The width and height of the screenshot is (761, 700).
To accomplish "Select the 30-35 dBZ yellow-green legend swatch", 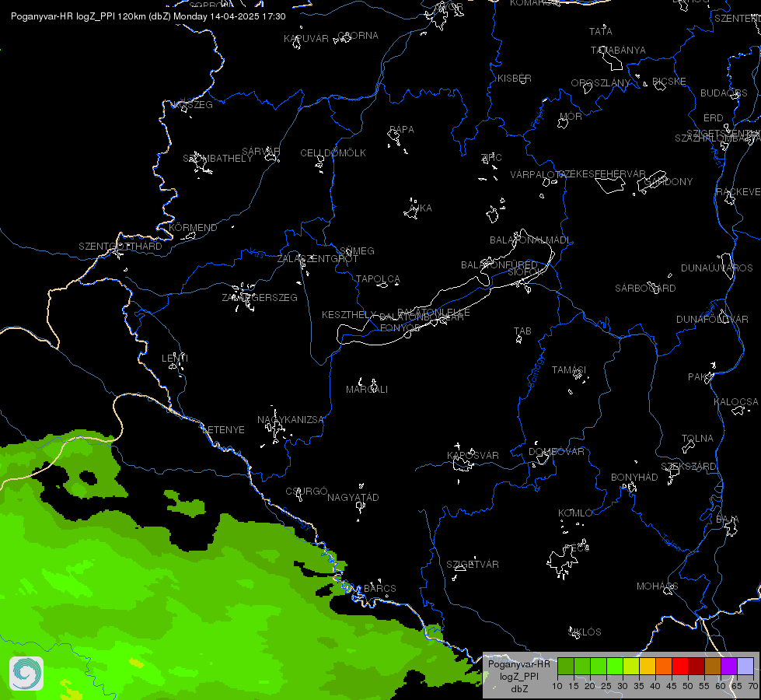I will tap(631, 667).
